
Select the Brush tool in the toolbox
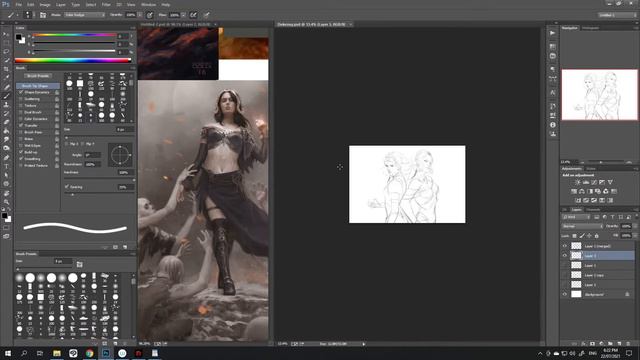tap(6, 96)
